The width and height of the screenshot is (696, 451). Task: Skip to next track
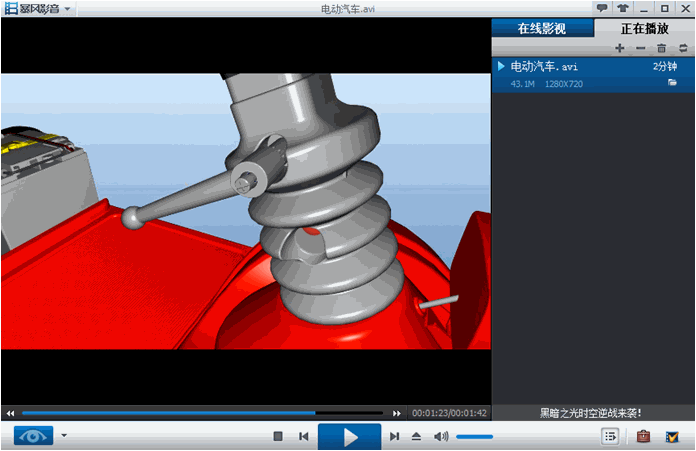click(x=394, y=436)
